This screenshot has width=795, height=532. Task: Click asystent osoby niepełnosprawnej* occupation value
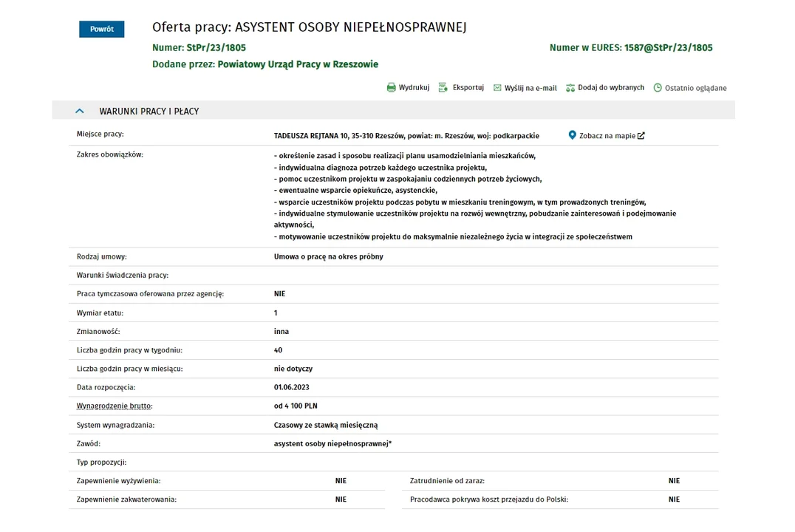pos(332,444)
